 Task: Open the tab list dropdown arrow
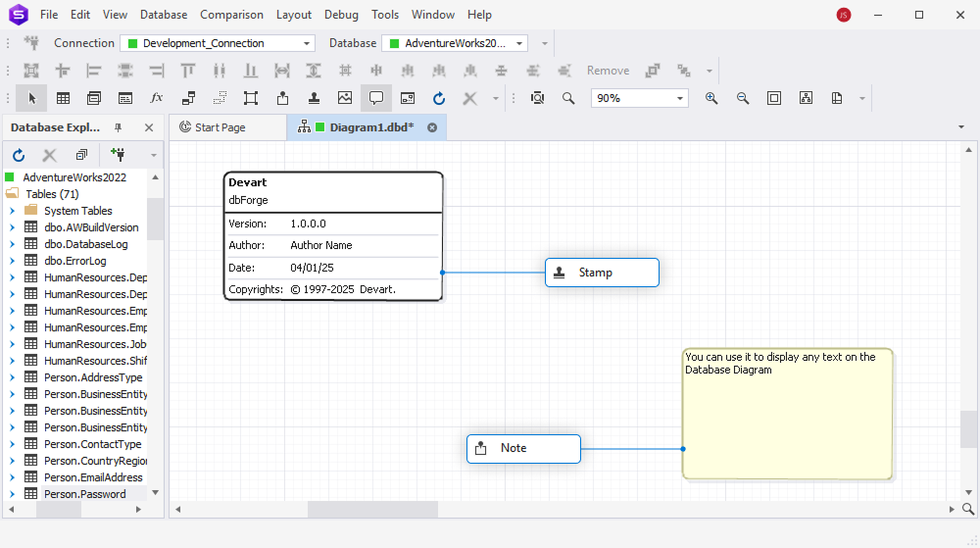pyautogui.click(x=961, y=127)
